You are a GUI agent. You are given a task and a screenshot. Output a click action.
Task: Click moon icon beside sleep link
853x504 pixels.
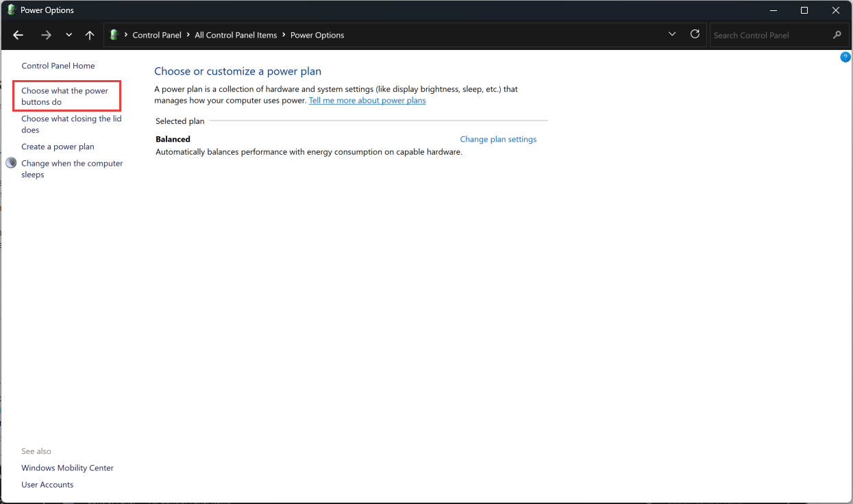11,163
